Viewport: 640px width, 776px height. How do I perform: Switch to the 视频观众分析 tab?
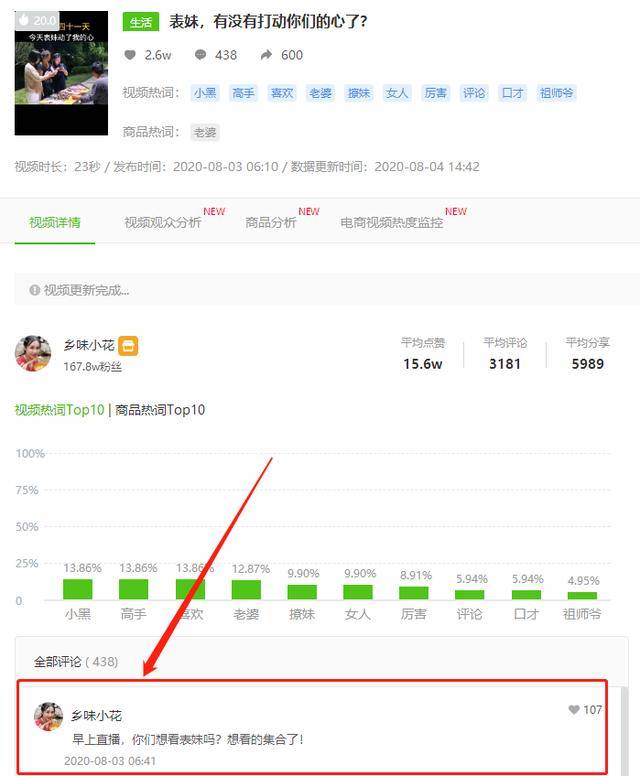(162, 223)
